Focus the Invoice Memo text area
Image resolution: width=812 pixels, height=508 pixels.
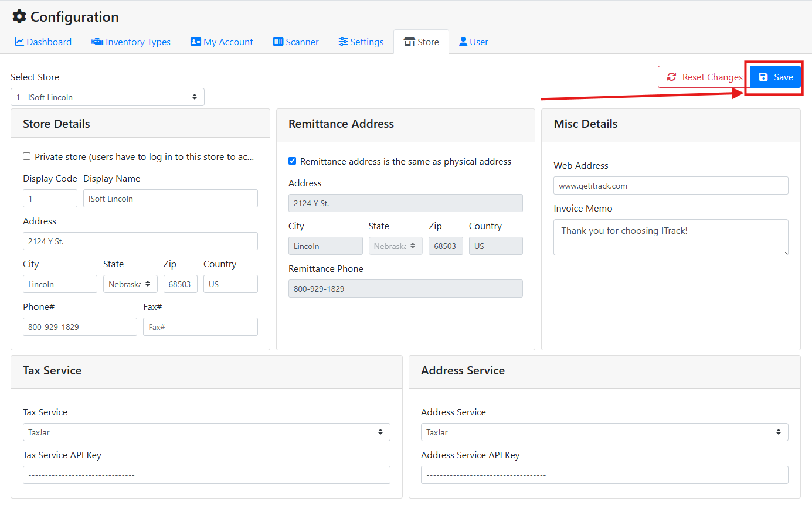671,237
